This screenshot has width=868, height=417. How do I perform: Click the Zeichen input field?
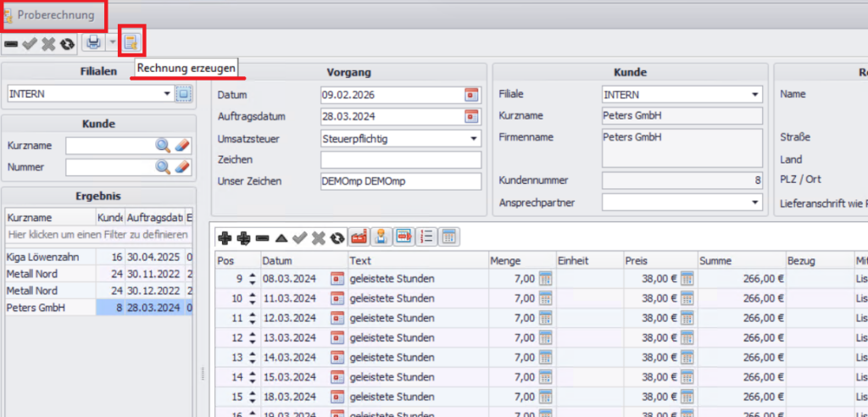(x=400, y=159)
